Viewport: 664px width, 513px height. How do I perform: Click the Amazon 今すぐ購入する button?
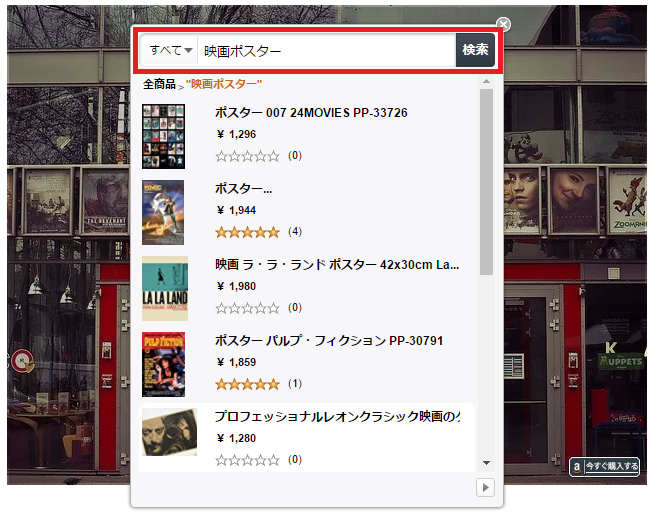click(604, 467)
